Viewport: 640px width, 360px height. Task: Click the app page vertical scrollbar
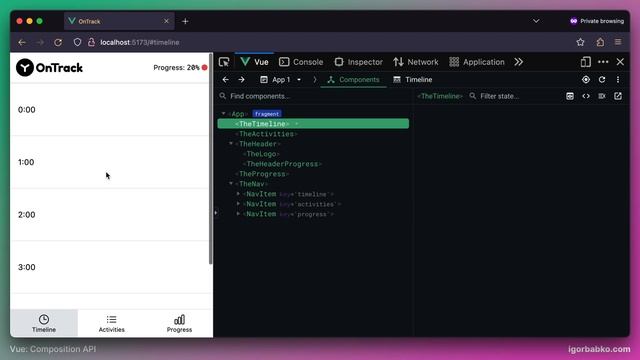click(x=211, y=159)
